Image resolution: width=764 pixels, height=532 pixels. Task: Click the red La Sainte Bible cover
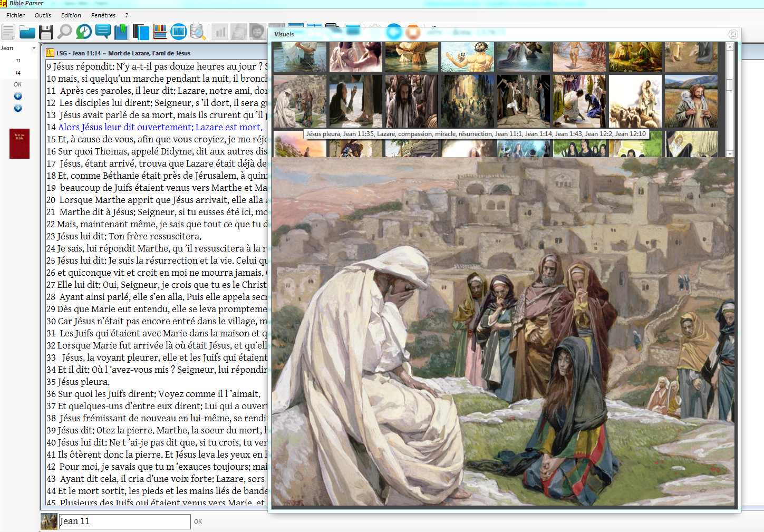20,144
